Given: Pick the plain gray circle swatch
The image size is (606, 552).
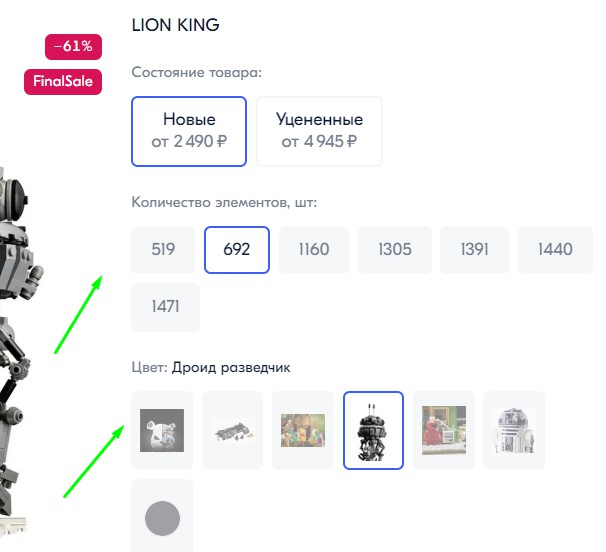Looking at the screenshot, I should point(162,519).
